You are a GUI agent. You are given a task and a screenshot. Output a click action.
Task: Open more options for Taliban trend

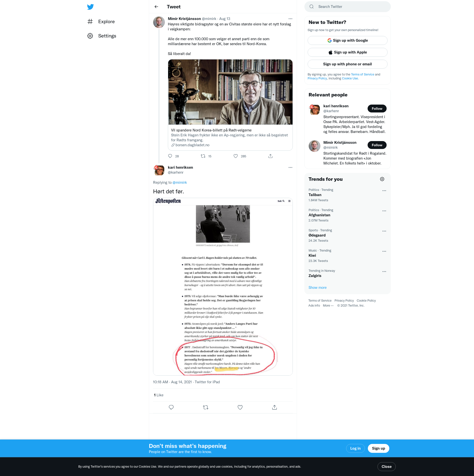pos(384,191)
